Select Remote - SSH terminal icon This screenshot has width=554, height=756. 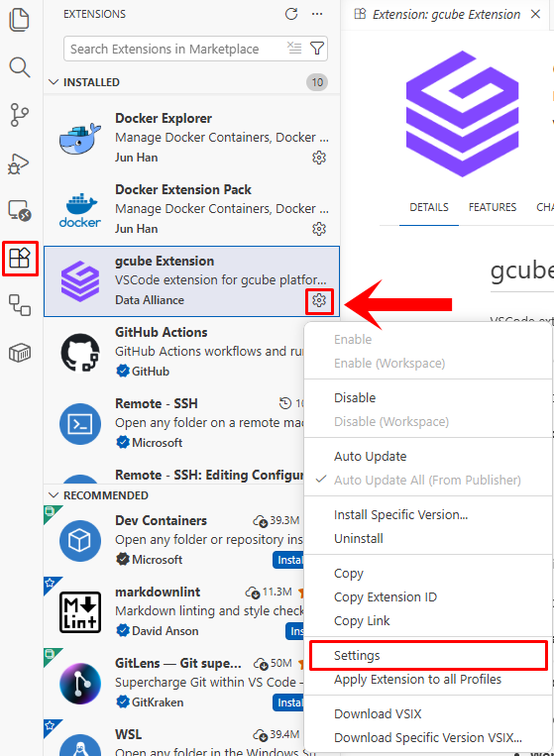[x=80, y=424]
